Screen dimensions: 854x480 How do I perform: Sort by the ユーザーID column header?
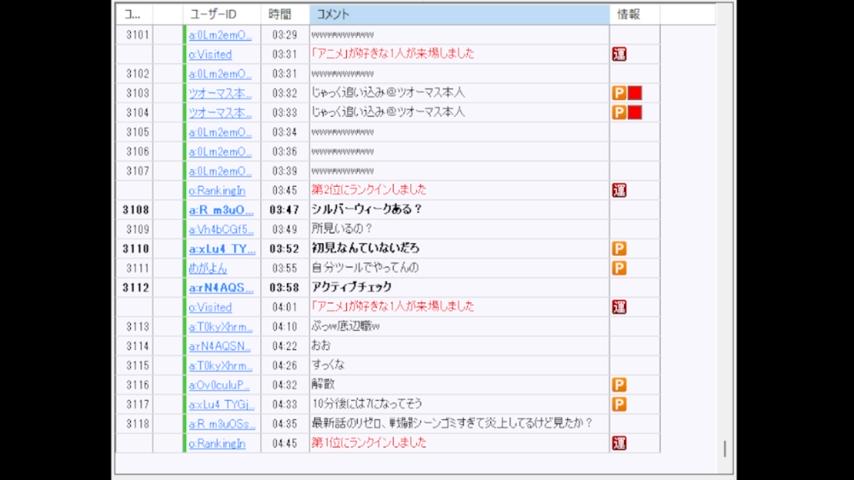222,15
